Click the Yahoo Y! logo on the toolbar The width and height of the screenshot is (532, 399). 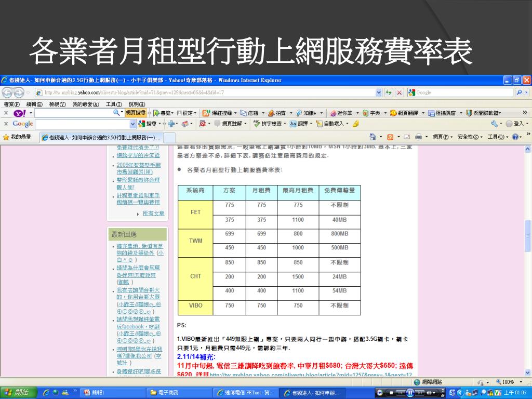[x=19, y=113]
